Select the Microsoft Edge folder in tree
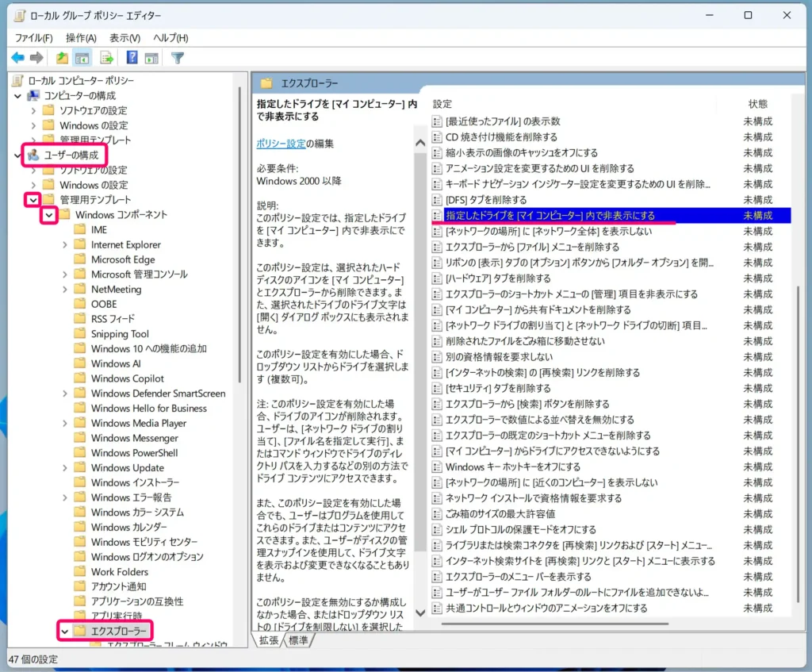The width and height of the screenshot is (812, 672). 122,259
